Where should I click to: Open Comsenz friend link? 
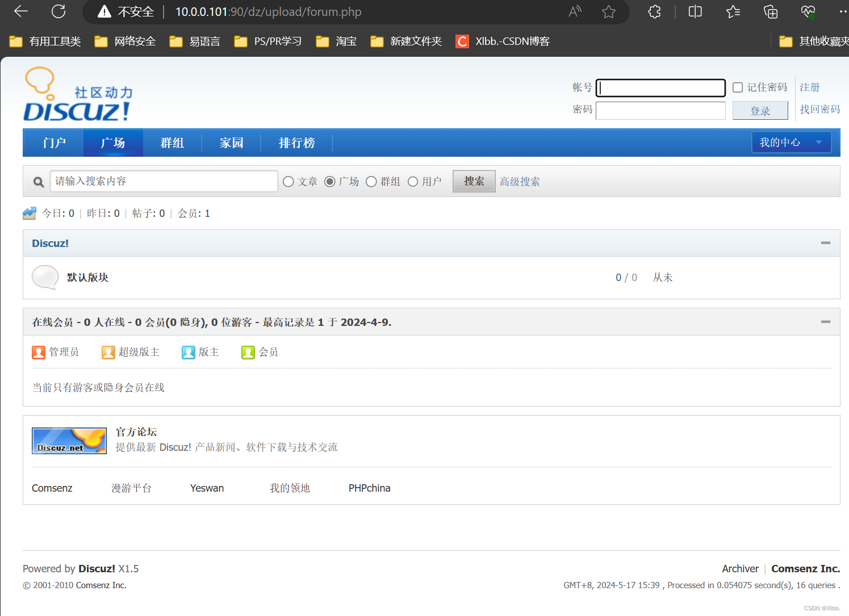52,488
